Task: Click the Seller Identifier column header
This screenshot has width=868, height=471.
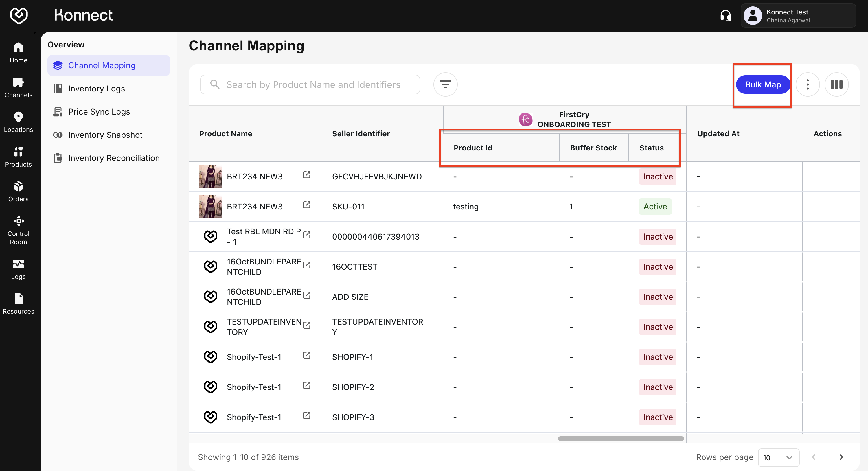Action: click(361, 133)
